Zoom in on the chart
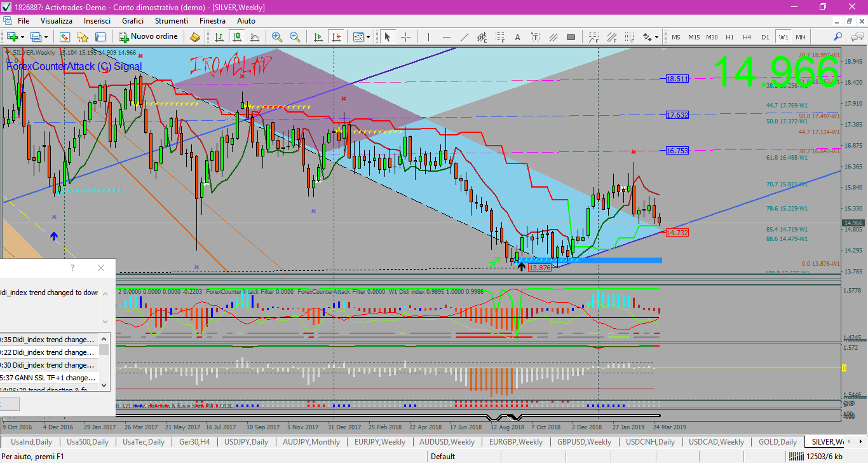 click(x=277, y=37)
